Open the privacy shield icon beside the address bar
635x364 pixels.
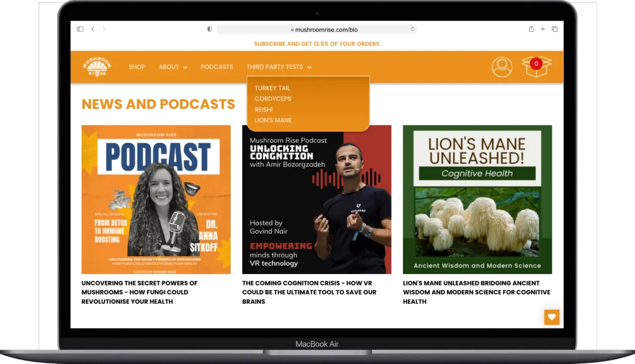(x=210, y=29)
